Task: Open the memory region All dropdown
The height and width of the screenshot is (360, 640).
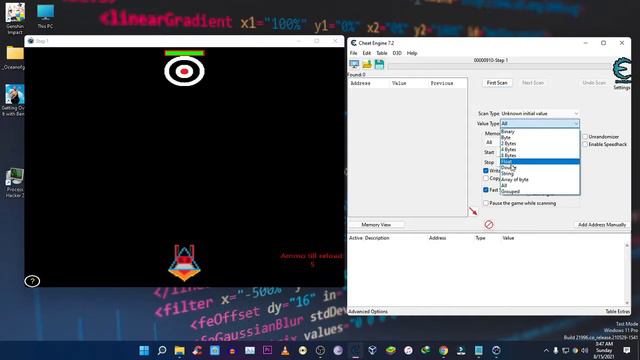Action: tap(491, 142)
